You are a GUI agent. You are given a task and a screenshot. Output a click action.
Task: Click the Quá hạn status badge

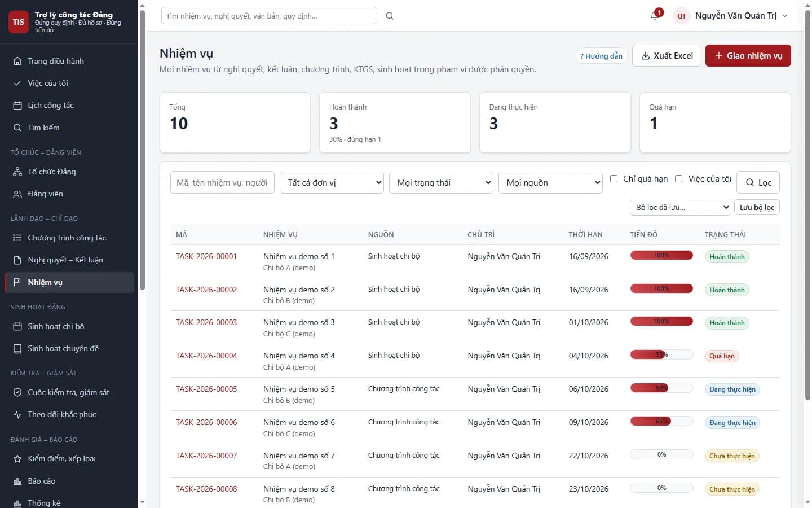pos(722,356)
